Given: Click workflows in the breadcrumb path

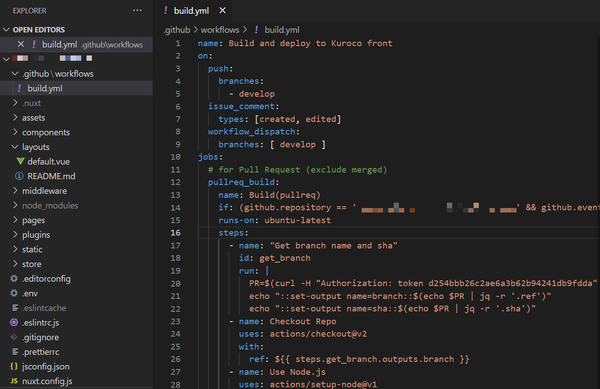Looking at the screenshot, I should (x=220, y=29).
